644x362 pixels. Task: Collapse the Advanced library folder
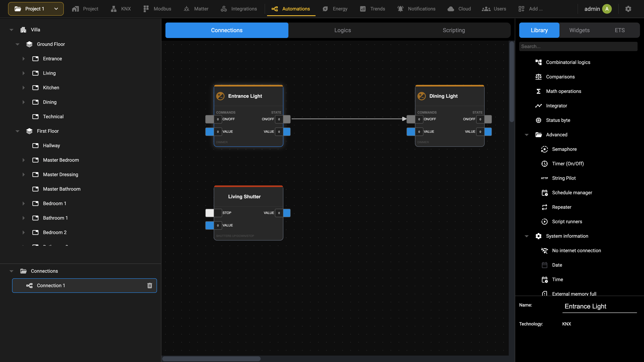pyautogui.click(x=526, y=135)
